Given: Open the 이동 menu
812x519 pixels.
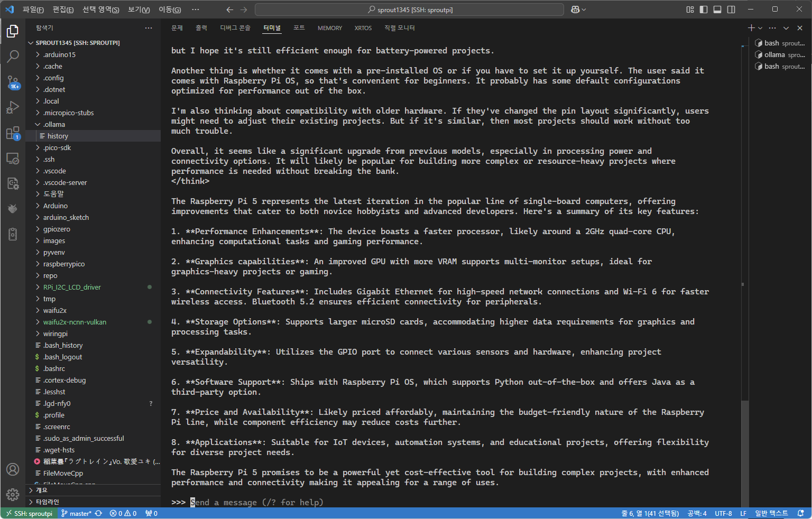Looking at the screenshot, I should (170, 10).
